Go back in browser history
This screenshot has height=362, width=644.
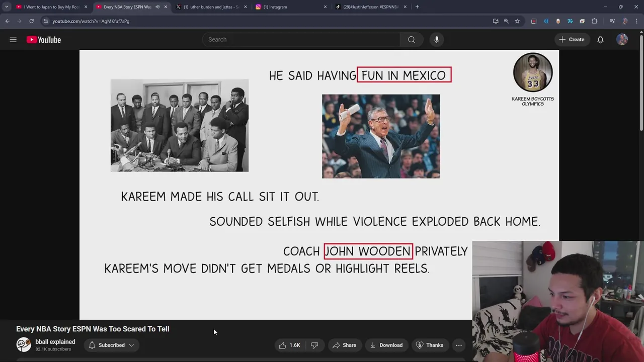click(7, 21)
